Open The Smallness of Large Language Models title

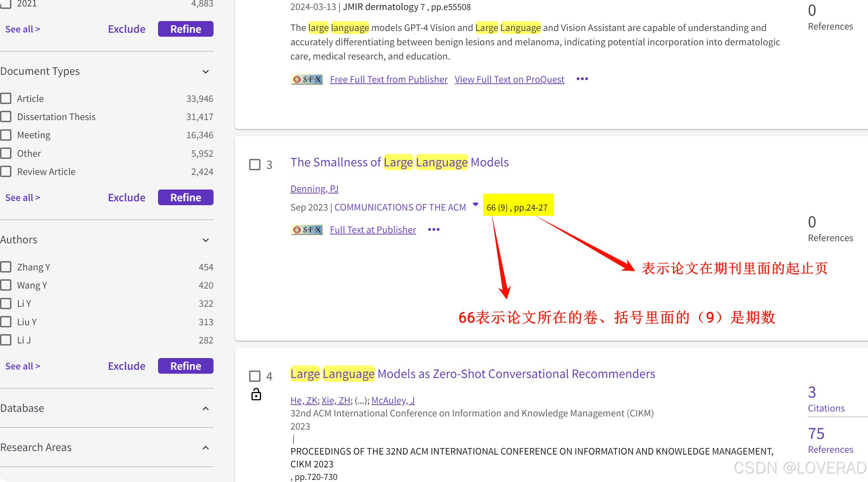coord(399,162)
